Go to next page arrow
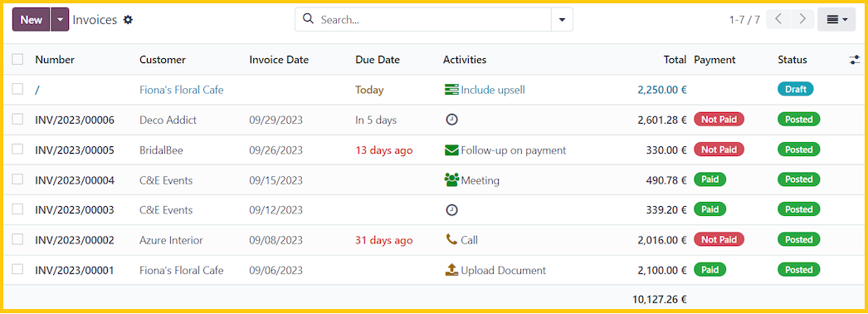 802,19
